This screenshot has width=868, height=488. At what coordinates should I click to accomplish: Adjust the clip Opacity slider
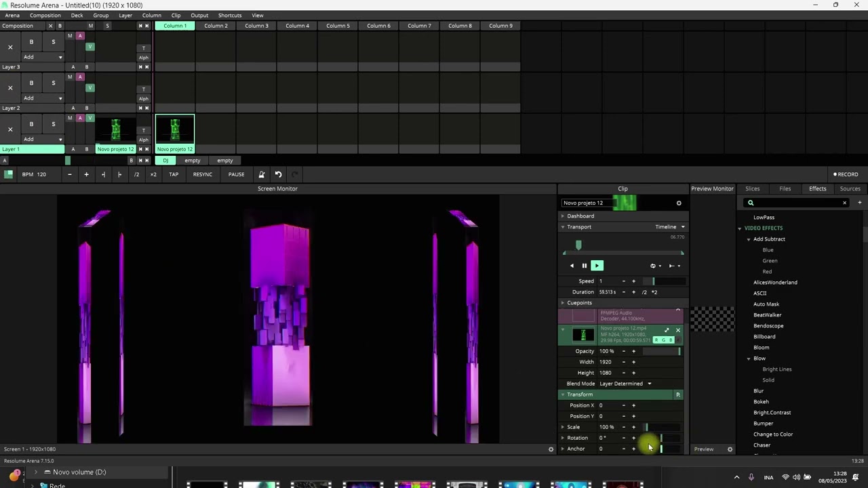pyautogui.click(x=662, y=351)
